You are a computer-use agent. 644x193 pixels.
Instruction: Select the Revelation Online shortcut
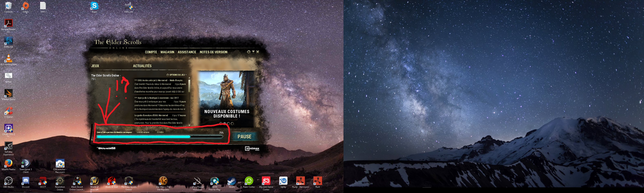pos(60,184)
